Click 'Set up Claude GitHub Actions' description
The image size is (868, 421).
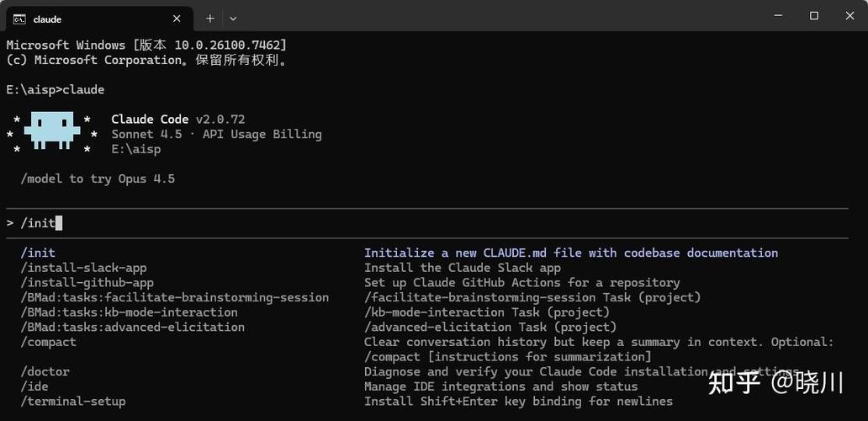click(521, 283)
